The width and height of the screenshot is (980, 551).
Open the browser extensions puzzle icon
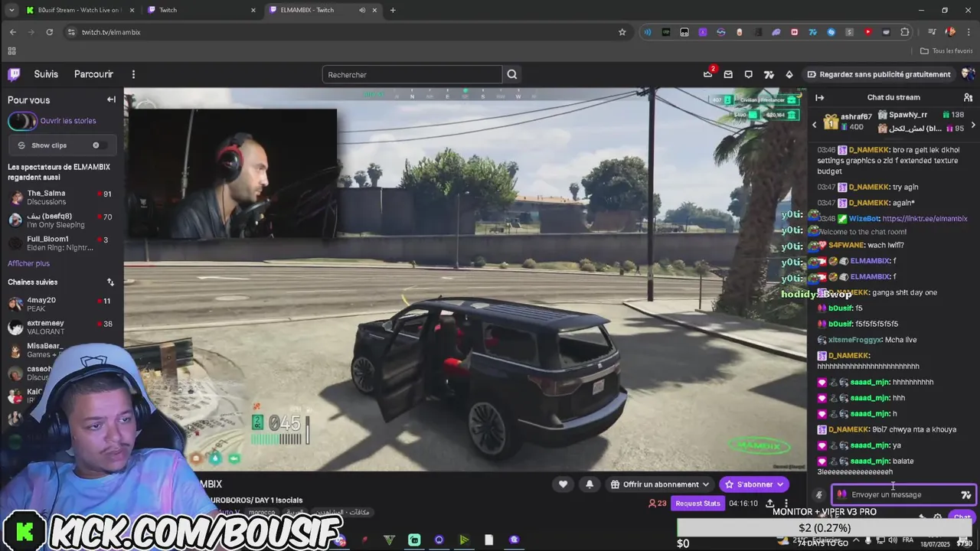(x=905, y=32)
